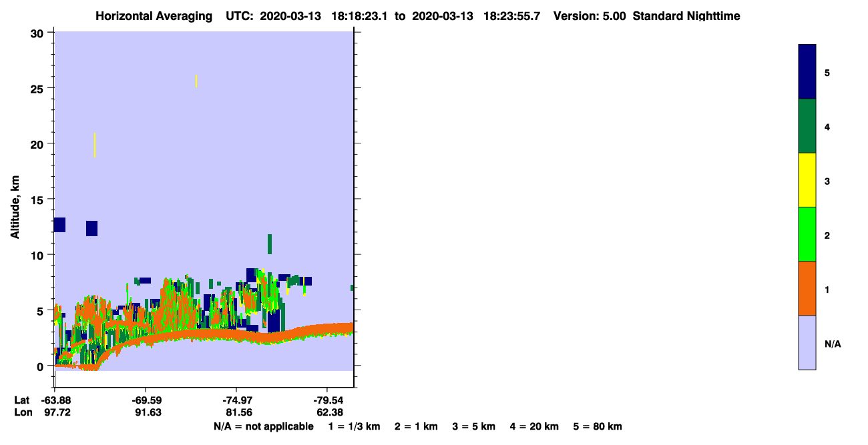Image resolution: width=868 pixels, height=445 pixels.
Task: Click the 'Lat' axis row label
Action: pos(22,400)
